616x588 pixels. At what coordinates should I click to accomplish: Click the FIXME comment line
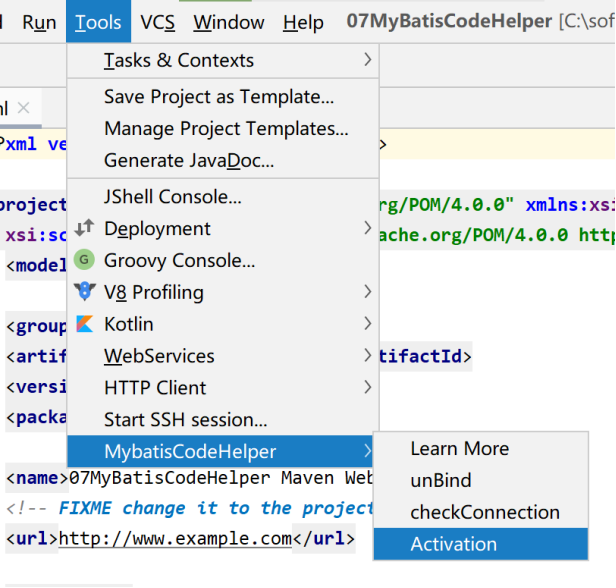189,508
